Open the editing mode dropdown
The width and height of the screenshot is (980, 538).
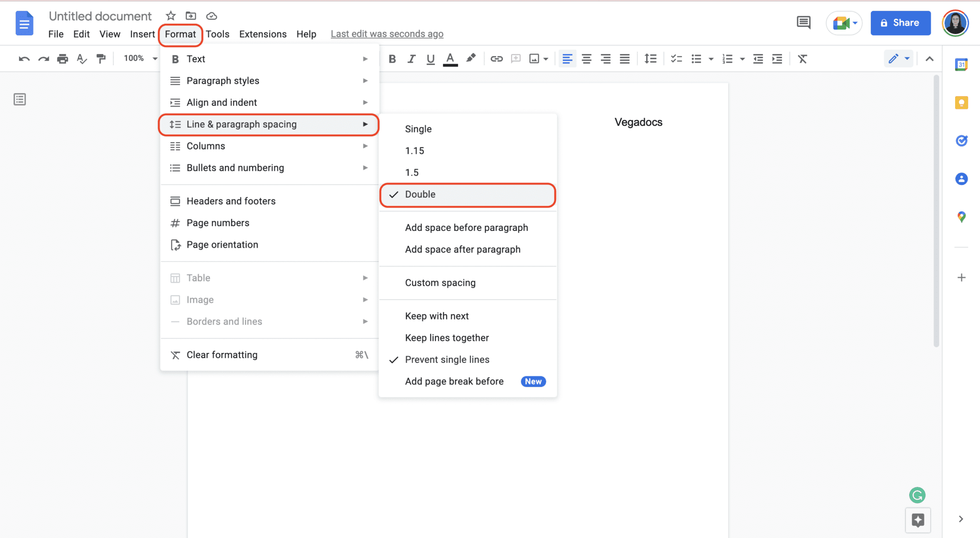899,58
